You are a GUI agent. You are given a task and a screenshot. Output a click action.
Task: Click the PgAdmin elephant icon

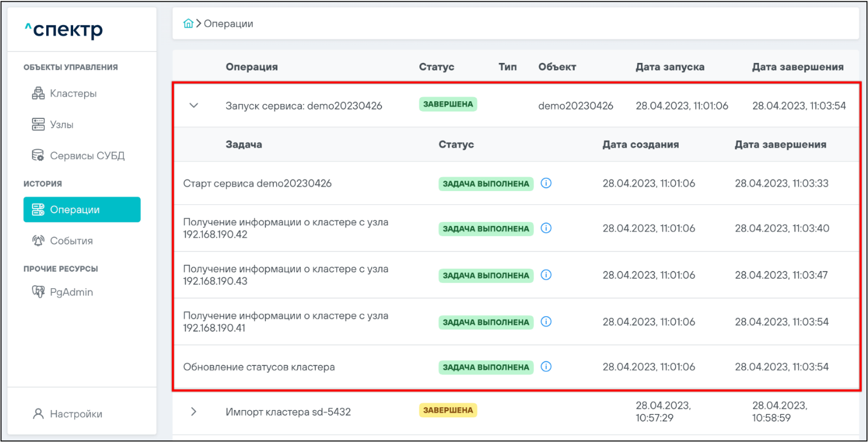pyautogui.click(x=38, y=292)
